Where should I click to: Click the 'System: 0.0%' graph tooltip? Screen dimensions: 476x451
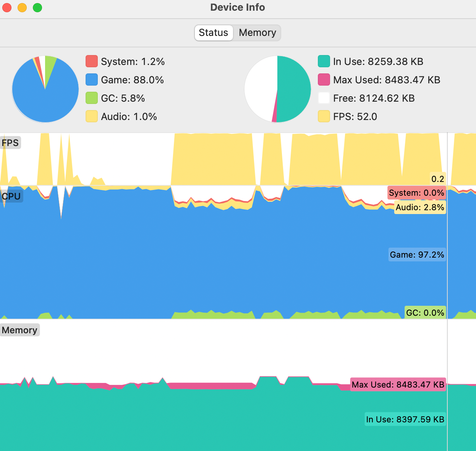(x=417, y=193)
